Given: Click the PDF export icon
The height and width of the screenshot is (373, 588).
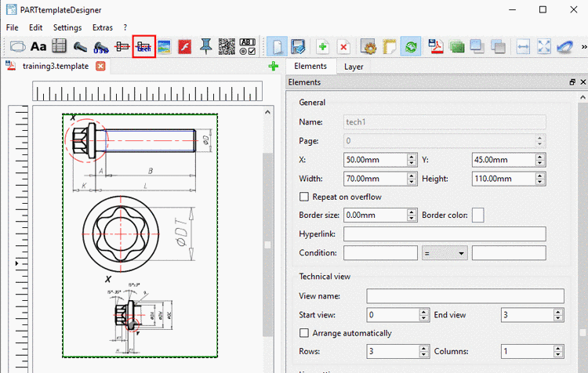Looking at the screenshot, I should [x=437, y=47].
